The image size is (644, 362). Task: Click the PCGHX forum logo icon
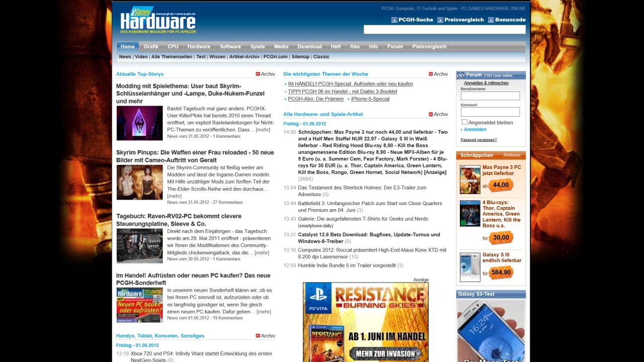[460, 75]
